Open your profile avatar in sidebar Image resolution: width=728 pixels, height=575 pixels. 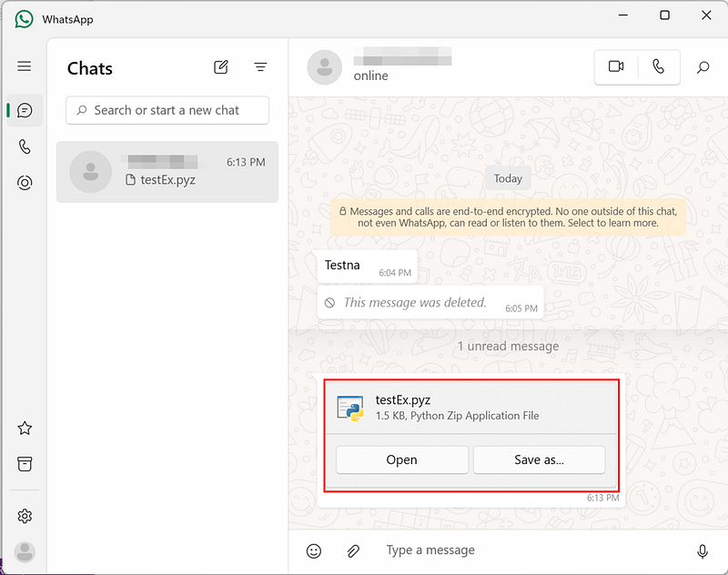point(25,552)
